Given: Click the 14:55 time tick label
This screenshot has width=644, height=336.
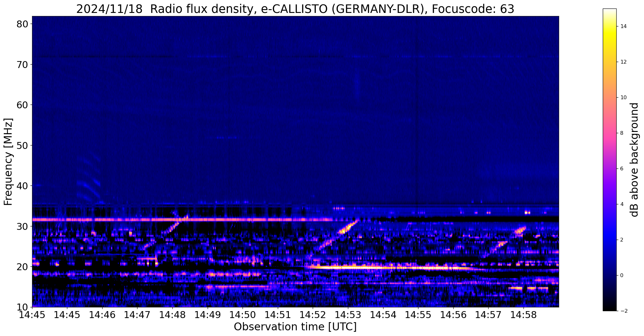Looking at the screenshot, I should [x=418, y=315].
